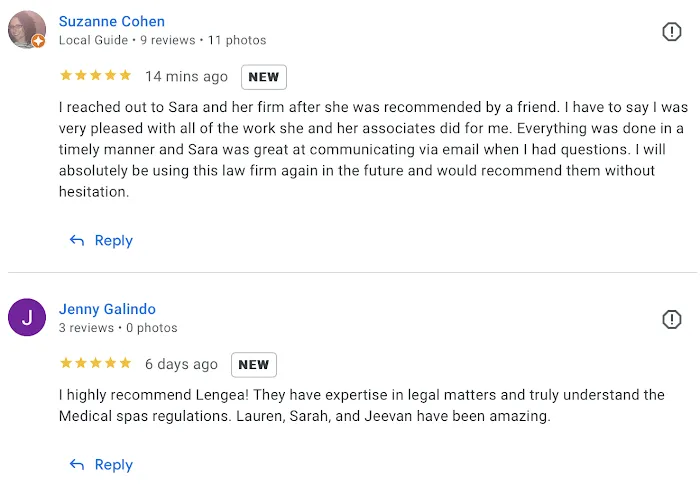700x495 pixels.
Task: Click the report icon on Suzanne Cohen's review
Action: (x=672, y=32)
